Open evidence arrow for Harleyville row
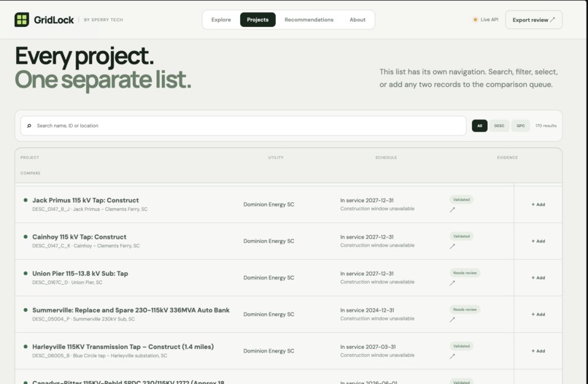The height and width of the screenshot is (384, 588). point(452,356)
